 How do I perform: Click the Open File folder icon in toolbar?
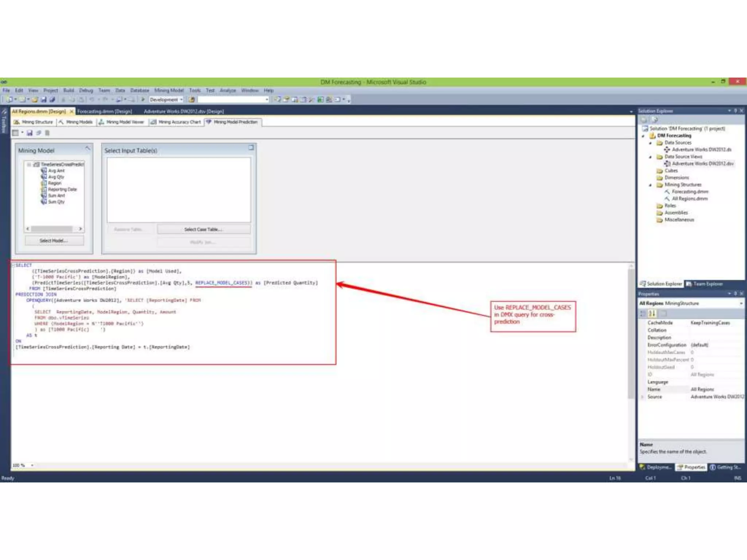pos(35,100)
